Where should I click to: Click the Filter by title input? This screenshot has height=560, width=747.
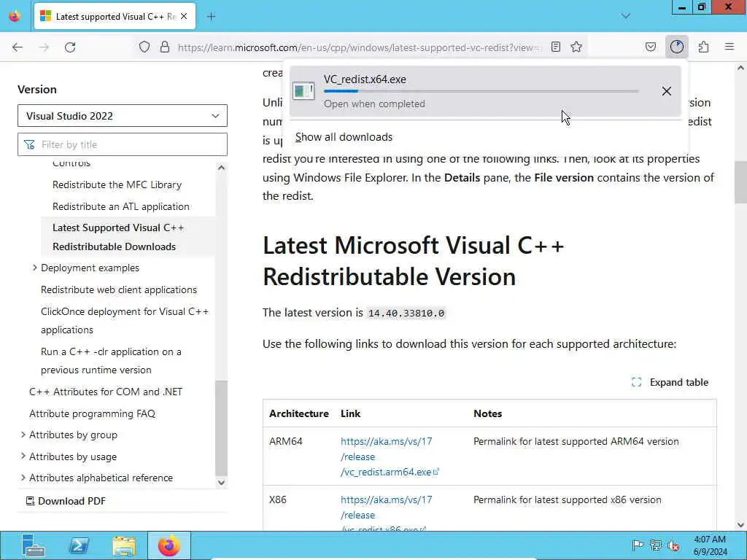[x=123, y=144]
